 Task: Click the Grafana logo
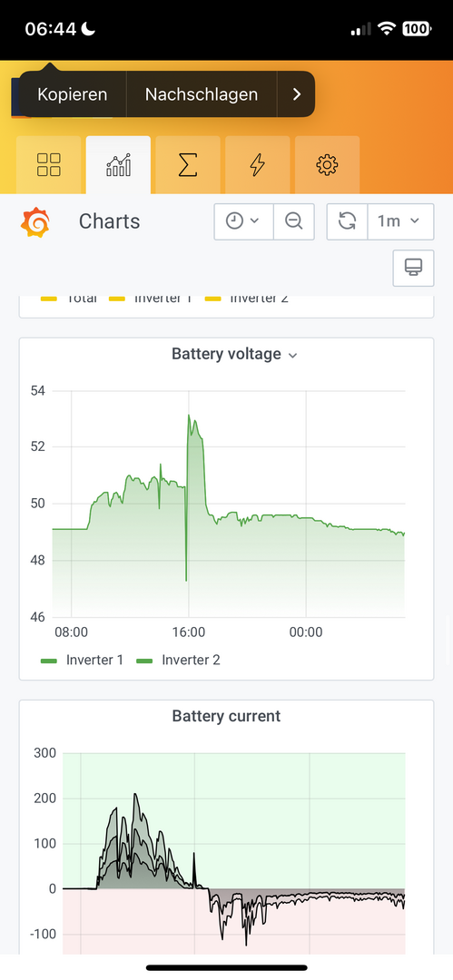35,222
